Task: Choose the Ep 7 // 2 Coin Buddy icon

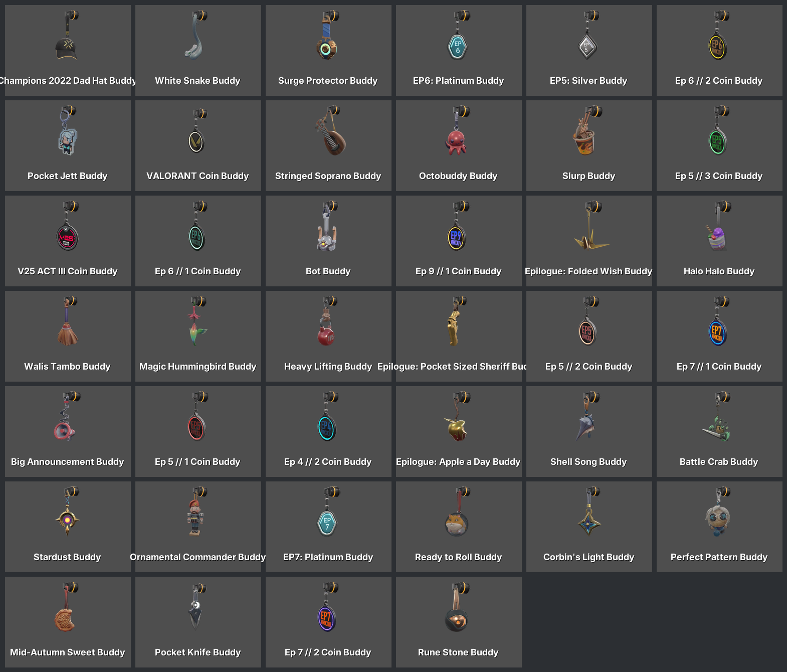Action: tap(327, 607)
